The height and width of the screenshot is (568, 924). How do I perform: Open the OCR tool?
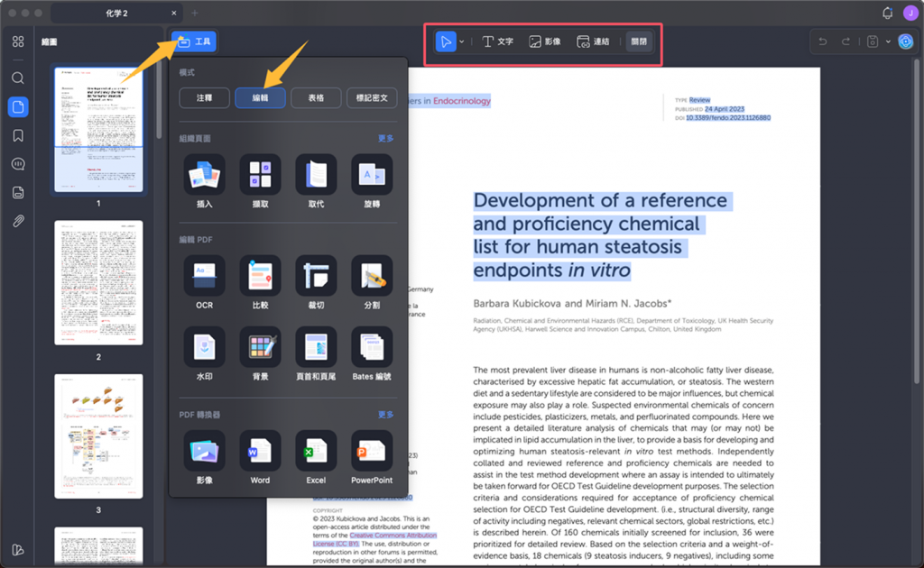pos(205,276)
